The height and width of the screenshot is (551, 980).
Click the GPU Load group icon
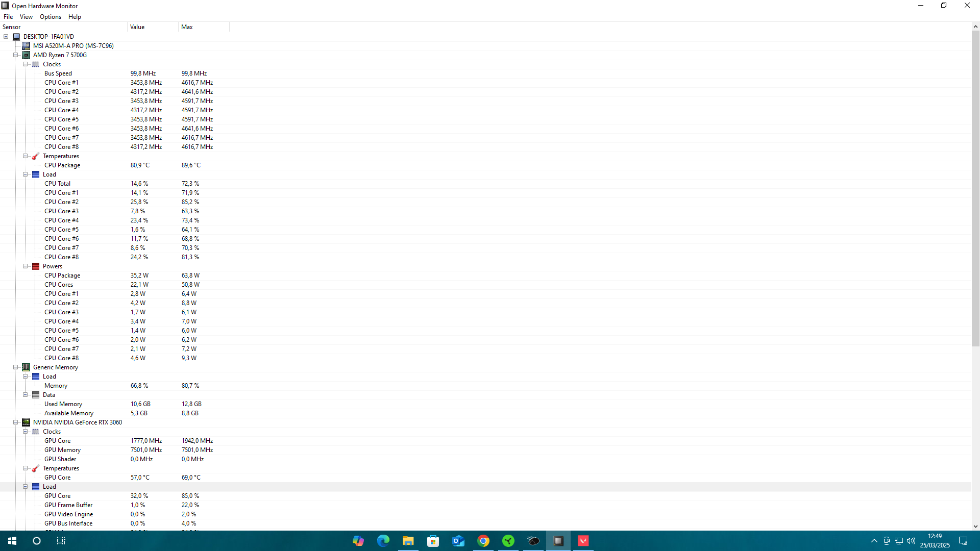[36, 487]
